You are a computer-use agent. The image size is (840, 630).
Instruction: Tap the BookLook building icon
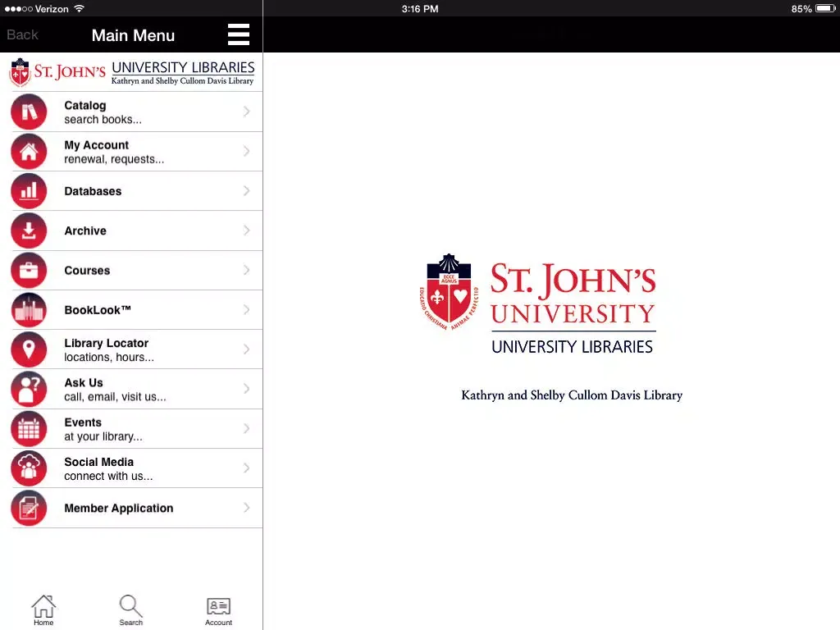pyautogui.click(x=29, y=310)
